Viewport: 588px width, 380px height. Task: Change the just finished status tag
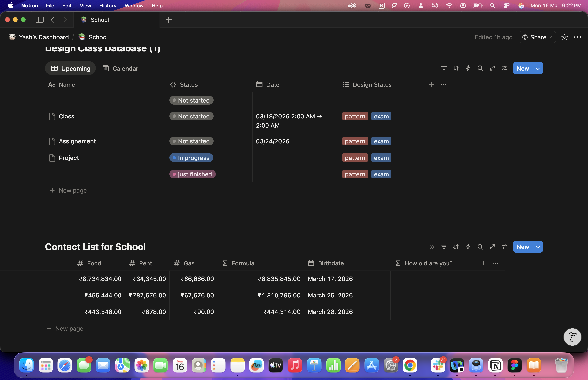click(x=192, y=174)
